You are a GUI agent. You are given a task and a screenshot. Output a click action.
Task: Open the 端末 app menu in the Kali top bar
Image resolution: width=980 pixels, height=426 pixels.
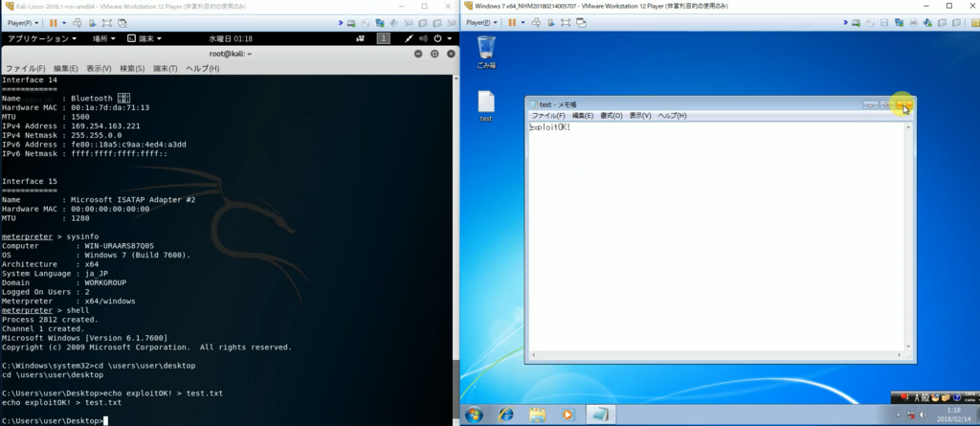coord(145,39)
